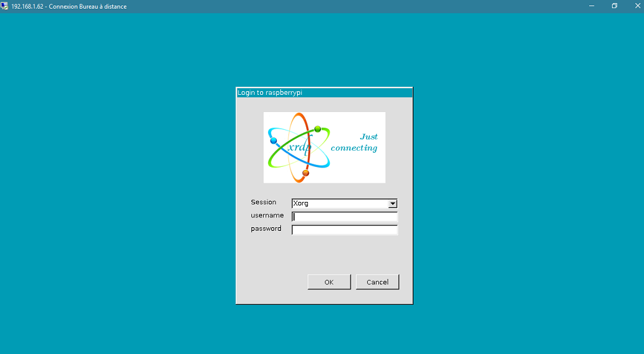
Task: Close the Remote Desktop connection window
Action: point(637,6)
